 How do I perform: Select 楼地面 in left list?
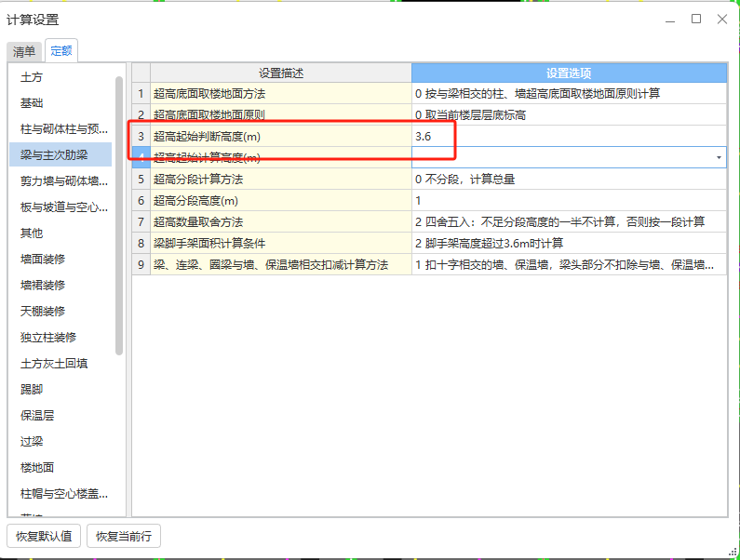pos(38,468)
